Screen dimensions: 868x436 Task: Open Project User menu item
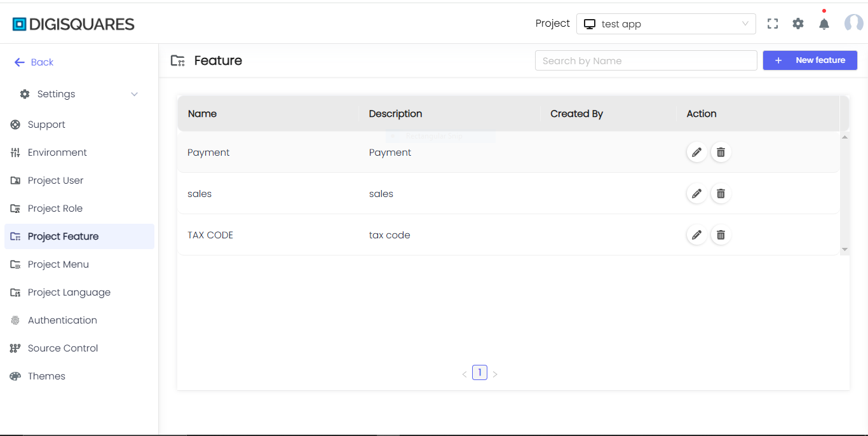point(79,181)
